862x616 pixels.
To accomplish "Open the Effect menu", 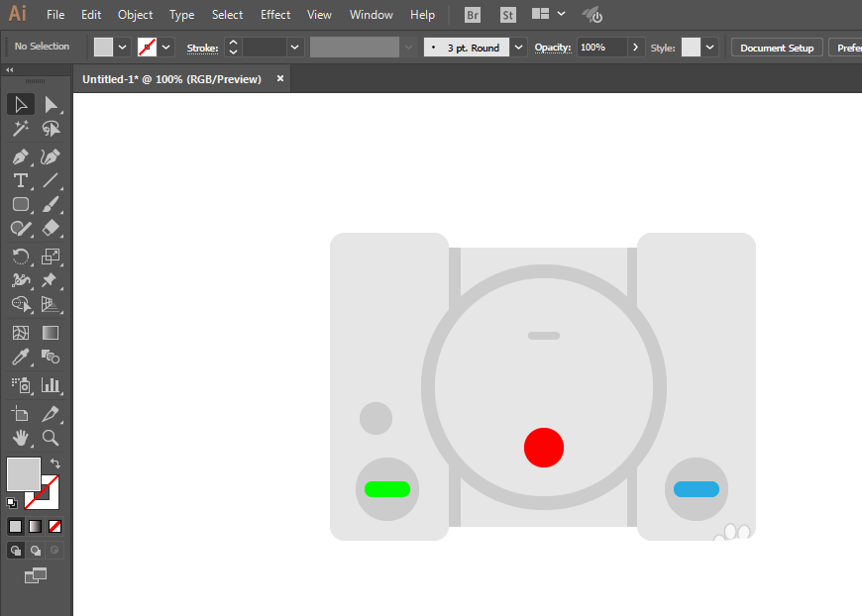I will (x=275, y=15).
